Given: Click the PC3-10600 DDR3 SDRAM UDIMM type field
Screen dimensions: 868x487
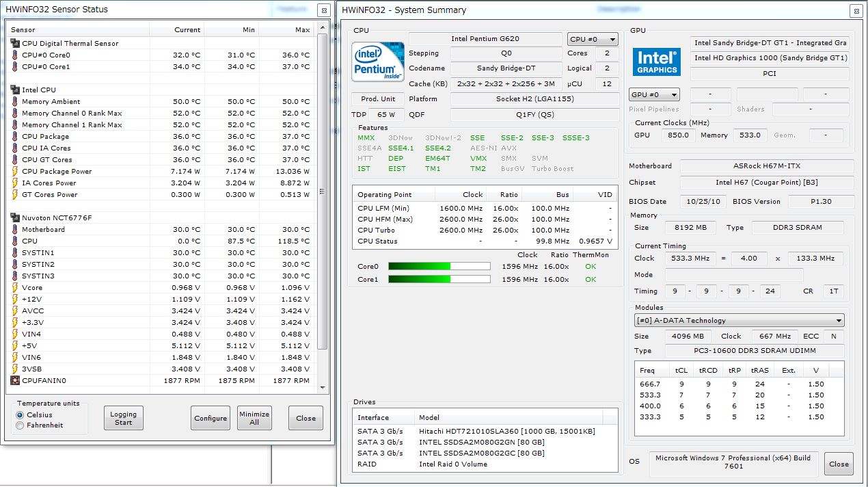Looking at the screenshot, I should (x=755, y=351).
